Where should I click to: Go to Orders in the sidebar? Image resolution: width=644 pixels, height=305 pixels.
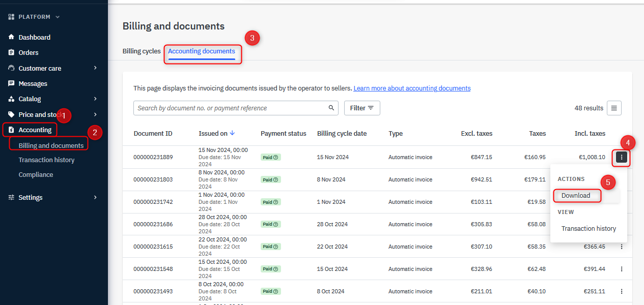(x=29, y=52)
